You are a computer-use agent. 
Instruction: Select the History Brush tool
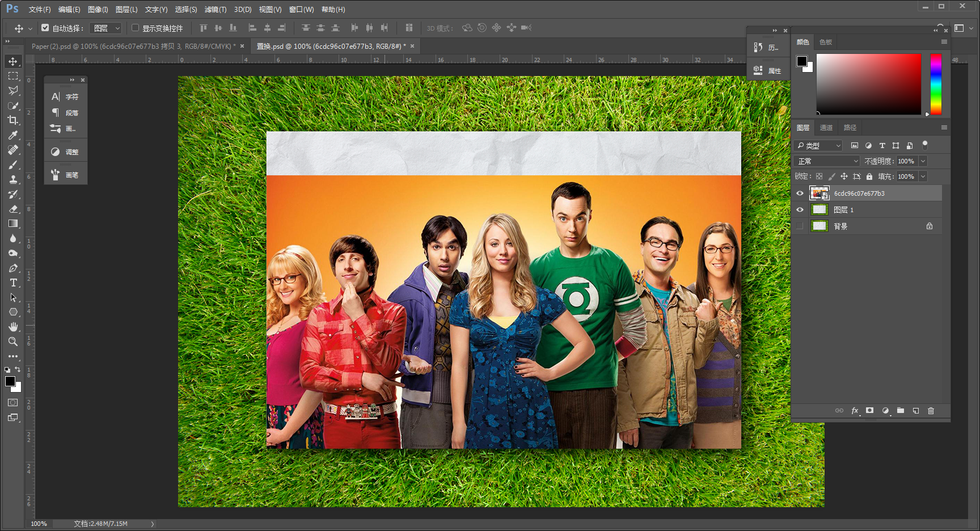[13, 194]
